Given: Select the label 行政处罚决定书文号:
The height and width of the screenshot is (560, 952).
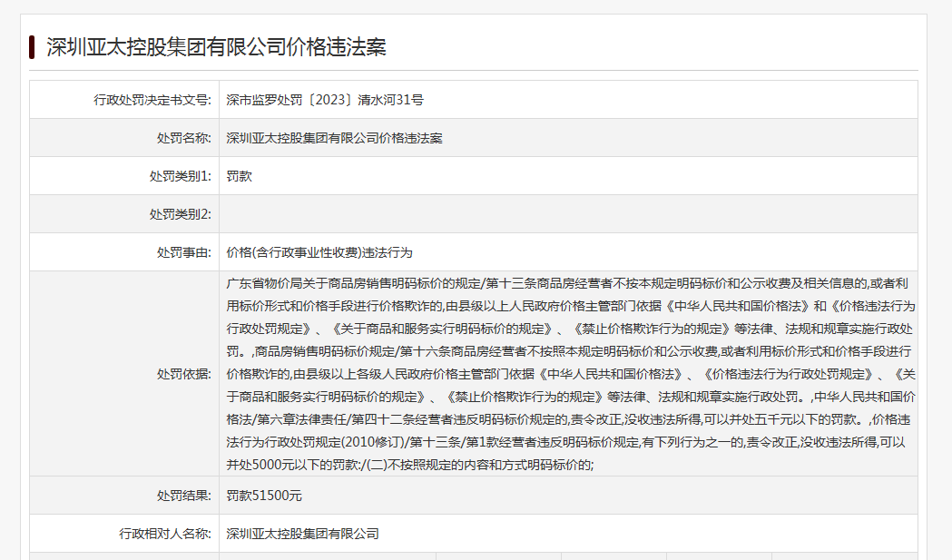Looking at the screenshot, I should (152, 100).
